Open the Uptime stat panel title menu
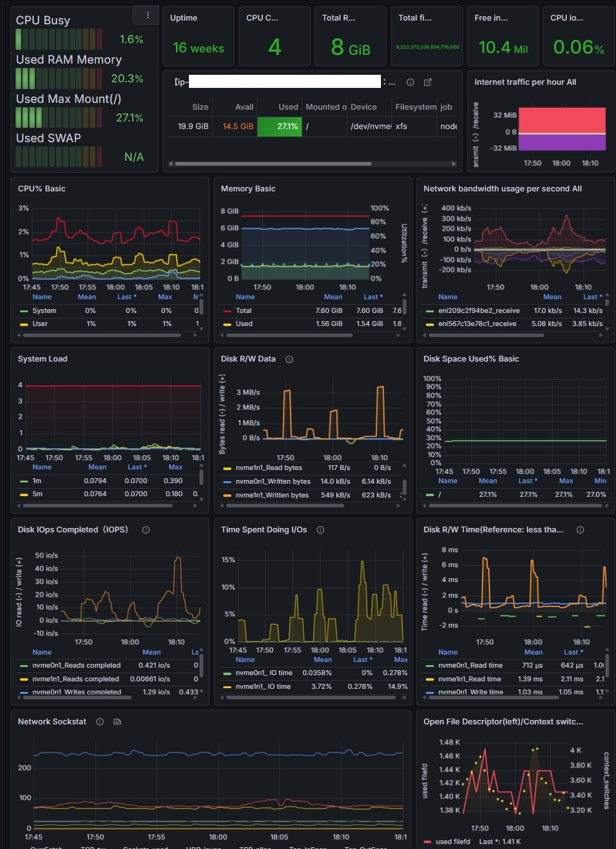The image size is (616, 849). 183,18
